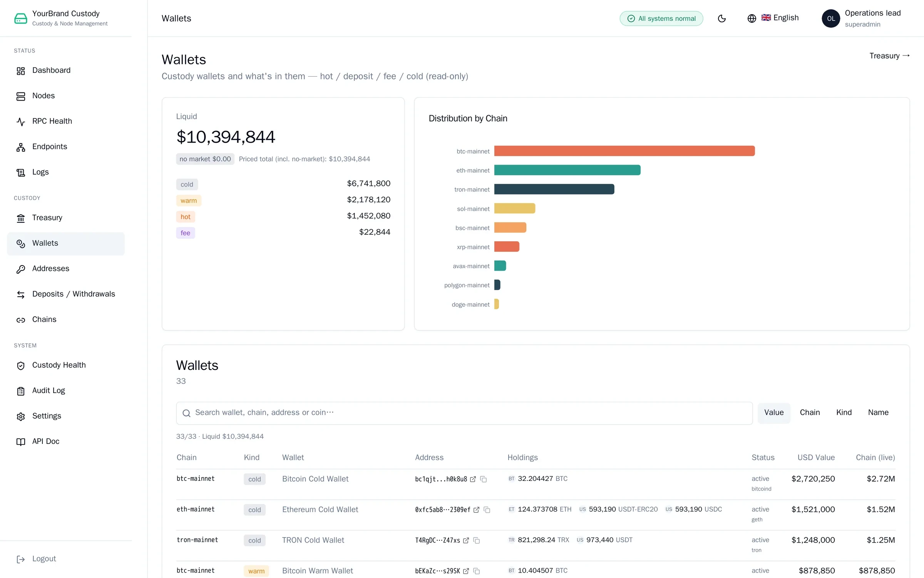The image size is (924, 578).
Task: Open RPC Health section
Action: point(66,121)
